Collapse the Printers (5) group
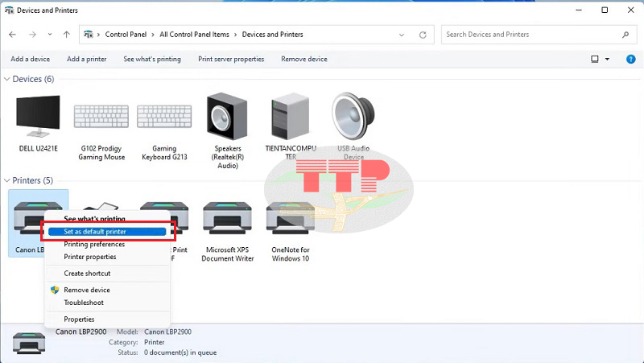644x363 pixels. [7, 180]
